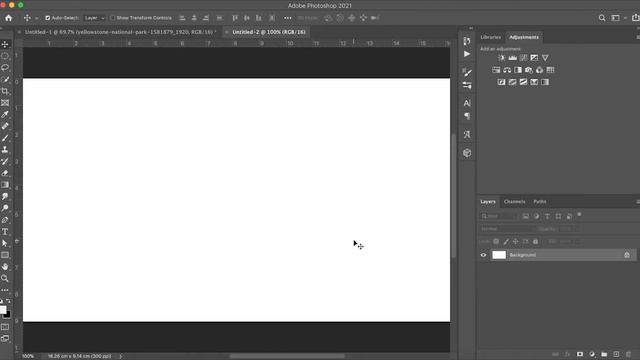Image resolution: width=640 pixels, height=360 pixels.
Task: Select the Crop tool
Action: [x=5, y=91]
